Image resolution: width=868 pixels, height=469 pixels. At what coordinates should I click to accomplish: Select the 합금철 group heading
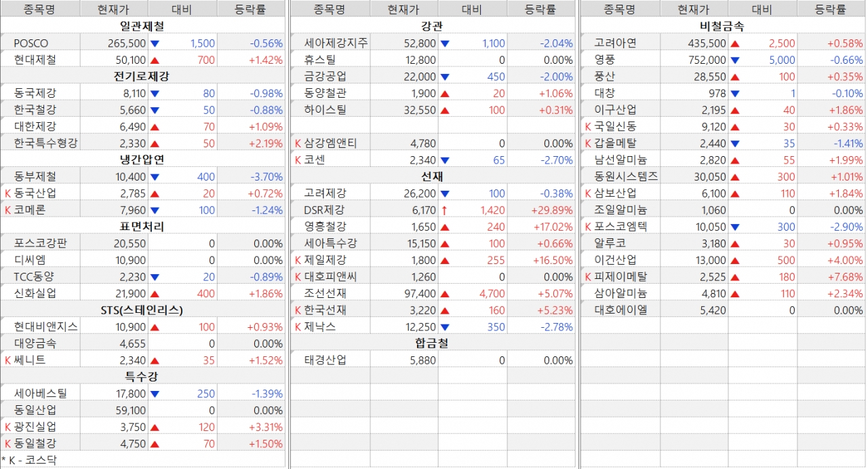(433, 343)
